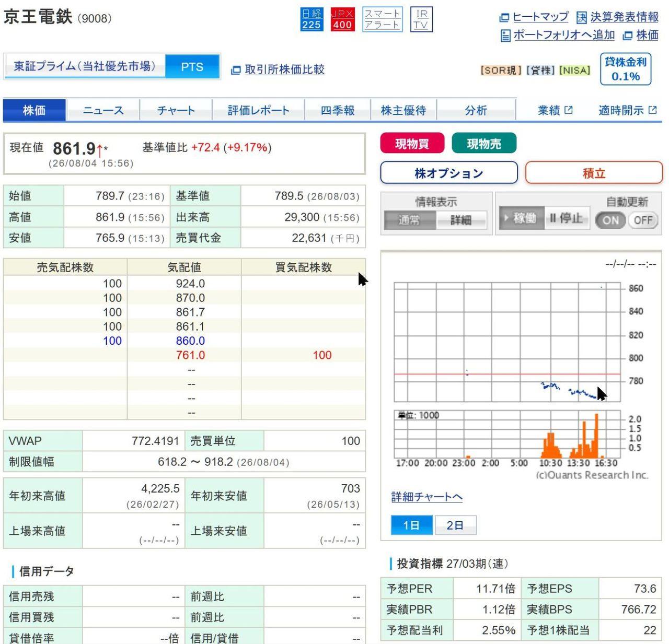Click the 現在値 861.9 price

(74, 149)
